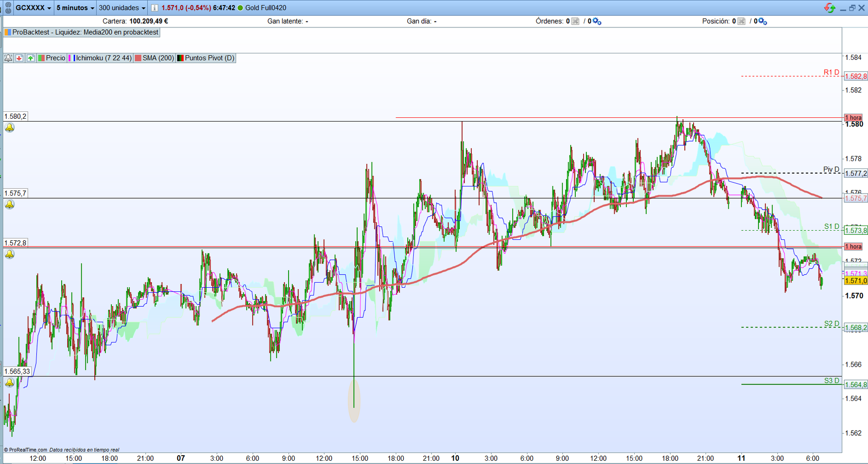Expand the 300 unidades dropdown
This screenshot has width=868, height=464.
point(122,8)
